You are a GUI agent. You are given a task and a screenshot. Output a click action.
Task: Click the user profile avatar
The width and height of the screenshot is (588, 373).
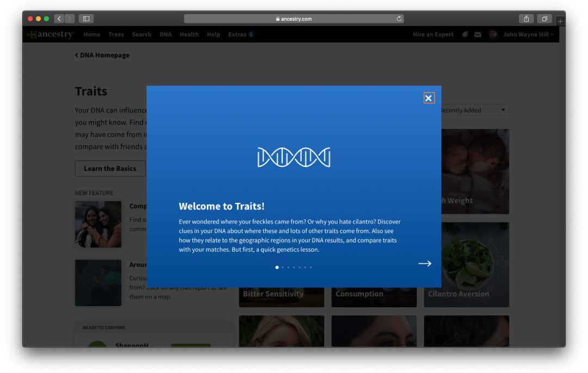tap(493, 34)
